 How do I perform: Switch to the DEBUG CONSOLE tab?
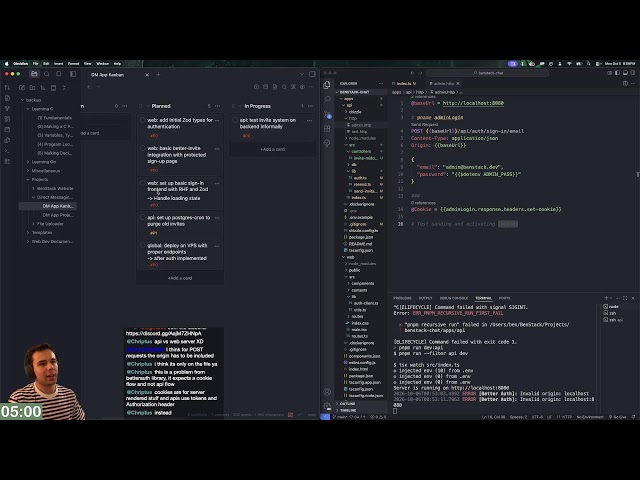point(453,298)
